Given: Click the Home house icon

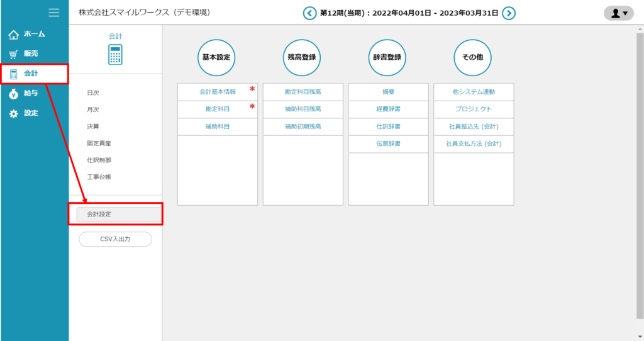Looking at the screenshot, I should point(14,35).
